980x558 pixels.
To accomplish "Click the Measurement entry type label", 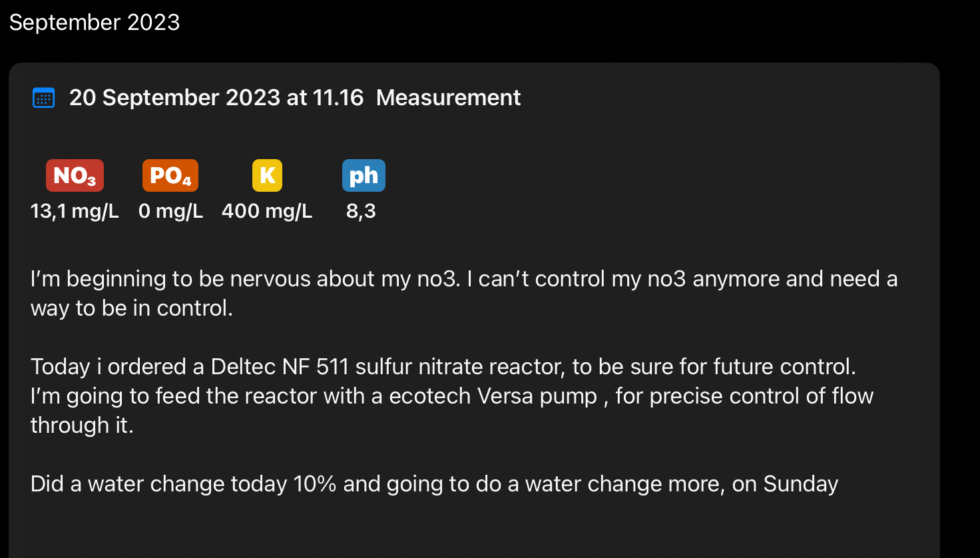I will [448, 98].
